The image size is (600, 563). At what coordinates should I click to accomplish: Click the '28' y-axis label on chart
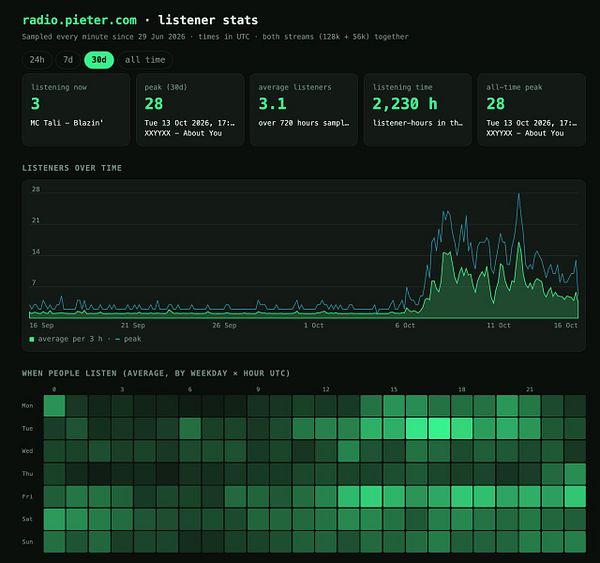click(x=36, y=189)
